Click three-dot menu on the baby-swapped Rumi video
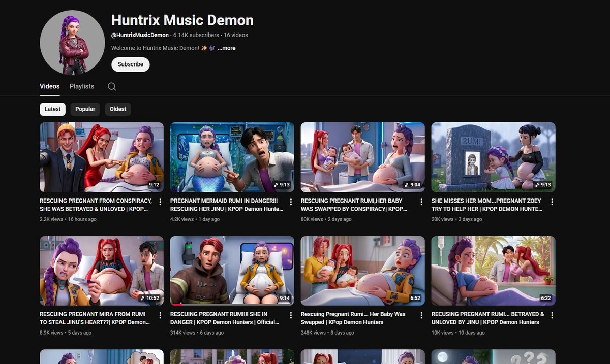Image resolution: width=610 pixels, height=364 pixels. coord(422,202)
